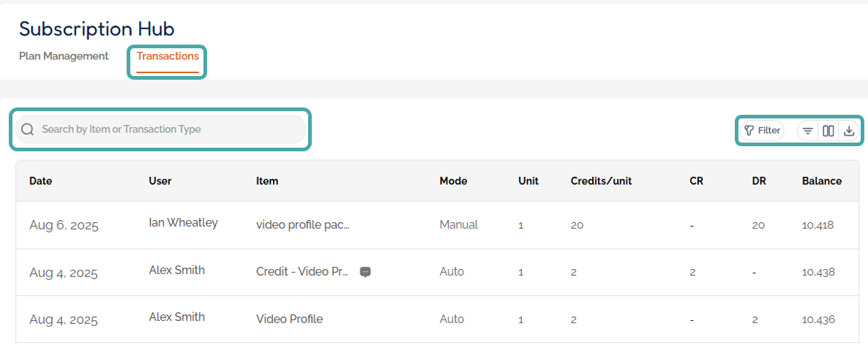Click the CR column header
Screen dimensions: 868x348
696,181
